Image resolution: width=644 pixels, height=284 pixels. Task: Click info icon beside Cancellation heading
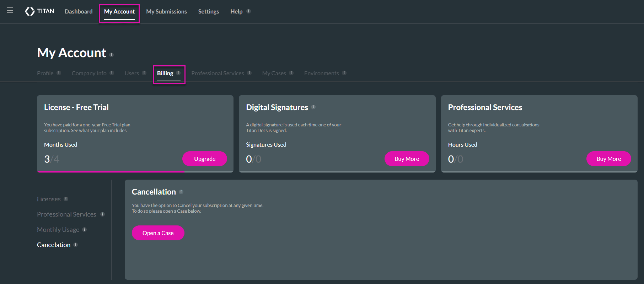click(x=181, y=192)
